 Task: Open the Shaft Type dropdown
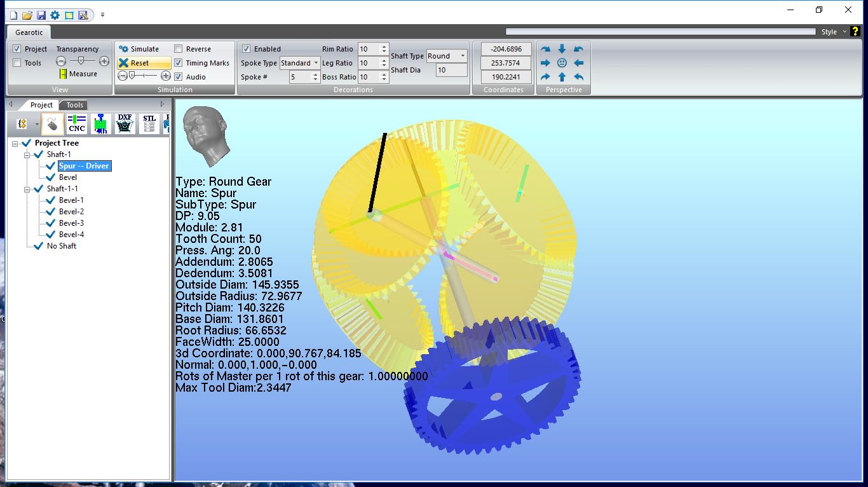click(x=462, y=56)
